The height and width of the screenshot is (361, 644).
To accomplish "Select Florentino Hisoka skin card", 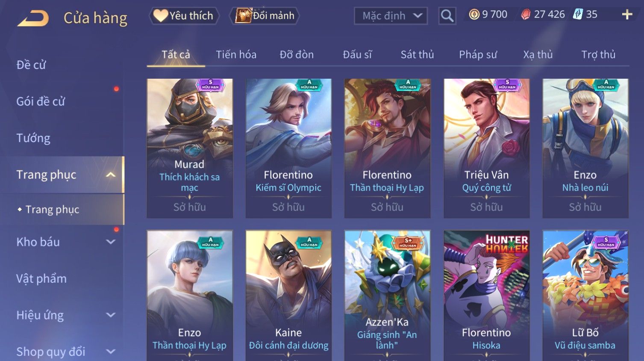I will (486, 296).
